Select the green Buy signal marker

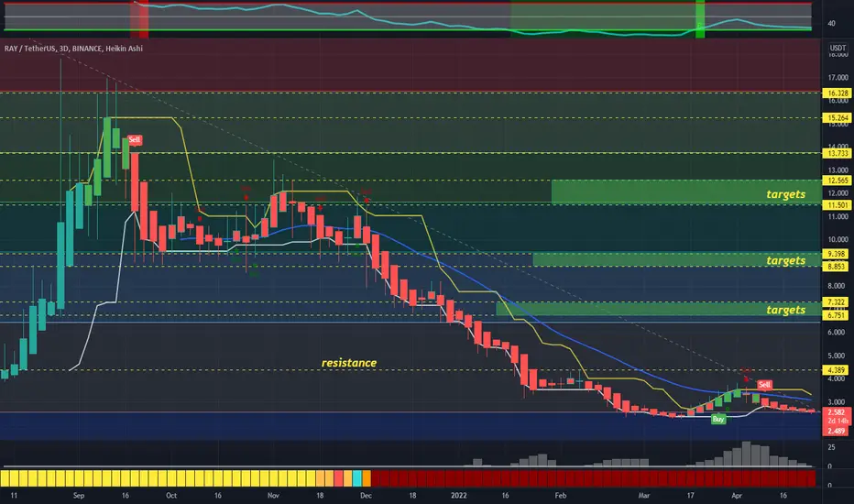[718, 419]
